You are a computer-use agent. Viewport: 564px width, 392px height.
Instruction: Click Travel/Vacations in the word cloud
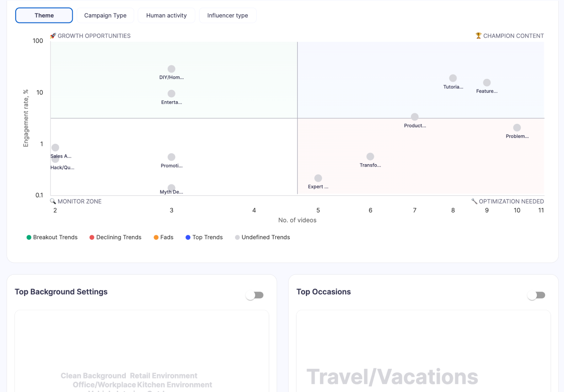[392, 377]
